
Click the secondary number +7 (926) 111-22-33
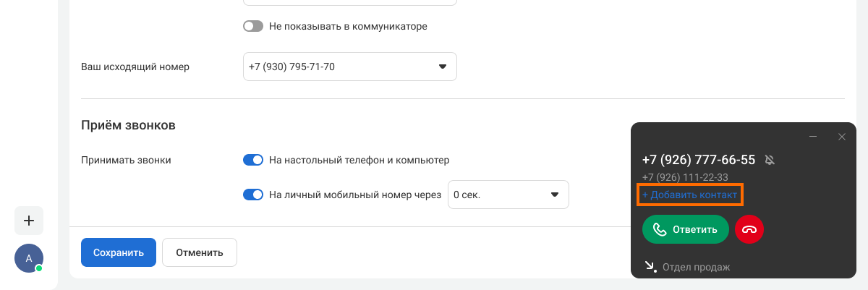pos(685,177)
